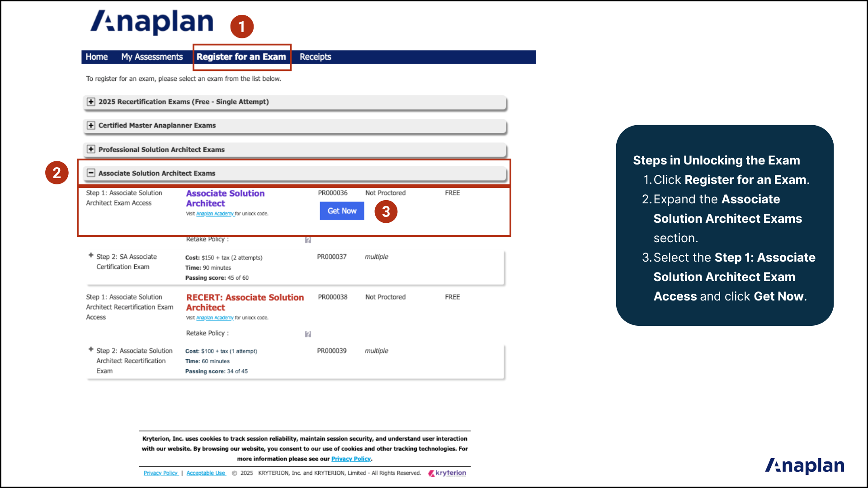
Task: Open Associate Solution Architect exam title
Action: point(225,198)
